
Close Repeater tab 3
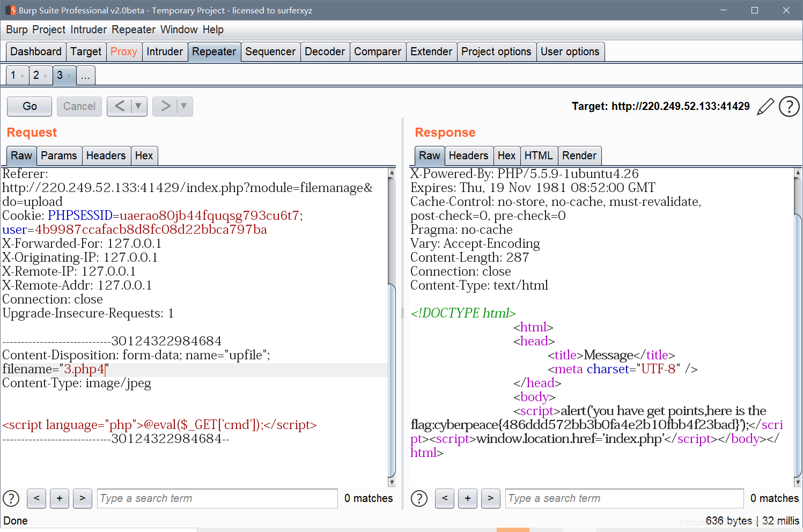[x=69, y=76]
